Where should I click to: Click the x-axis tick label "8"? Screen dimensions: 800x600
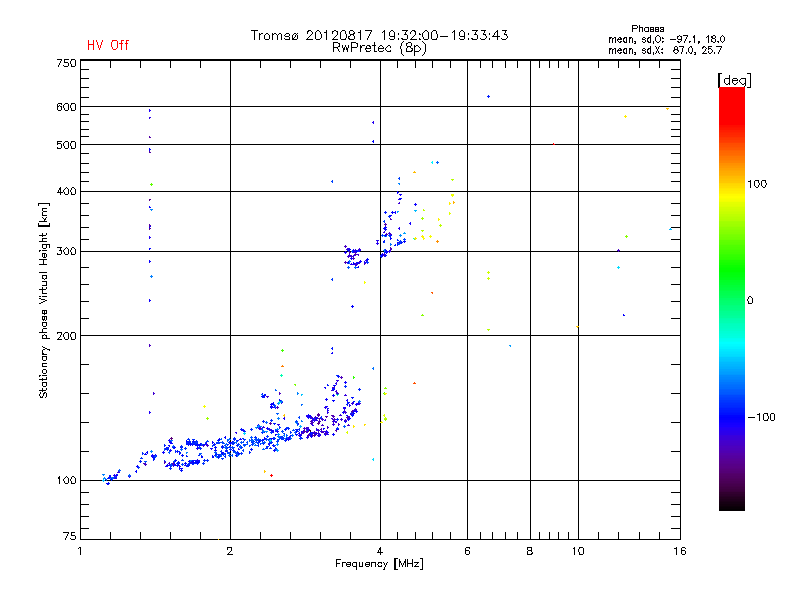pos(530,551)
